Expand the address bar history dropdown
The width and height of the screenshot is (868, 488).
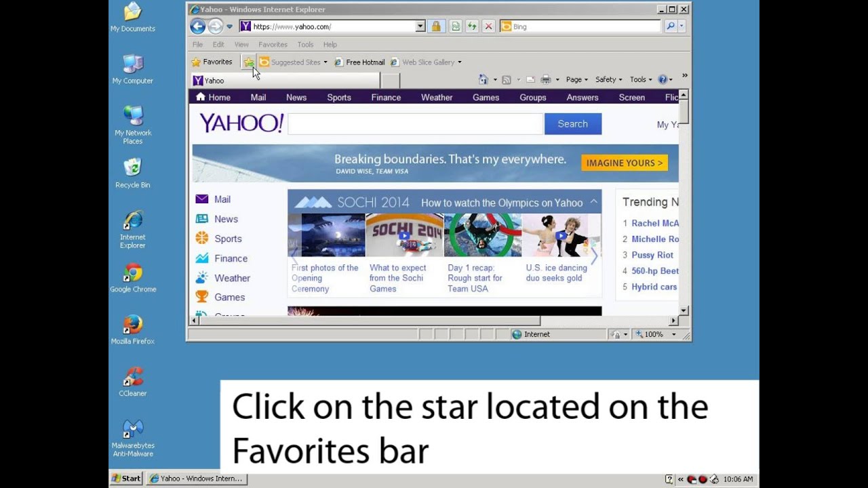point(420,26)
